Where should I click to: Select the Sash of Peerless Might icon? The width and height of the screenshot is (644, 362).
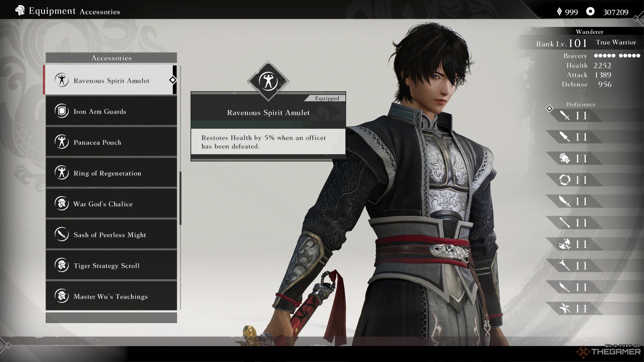tap(62, 235)
